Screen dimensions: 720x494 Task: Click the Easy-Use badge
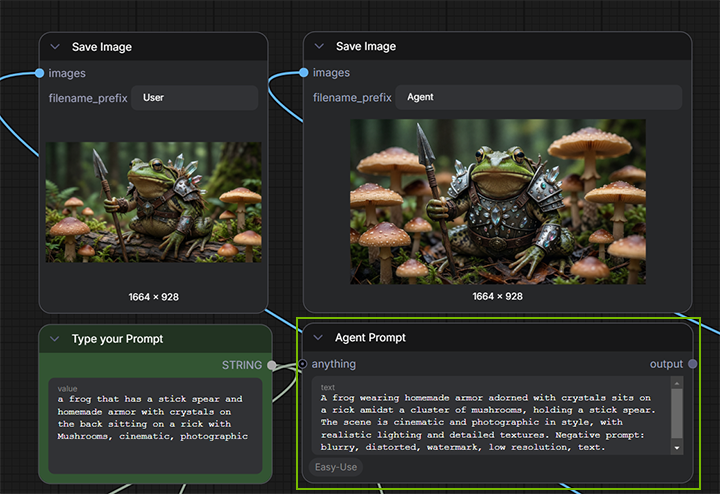pyautogui.click(x=336, y=467)
